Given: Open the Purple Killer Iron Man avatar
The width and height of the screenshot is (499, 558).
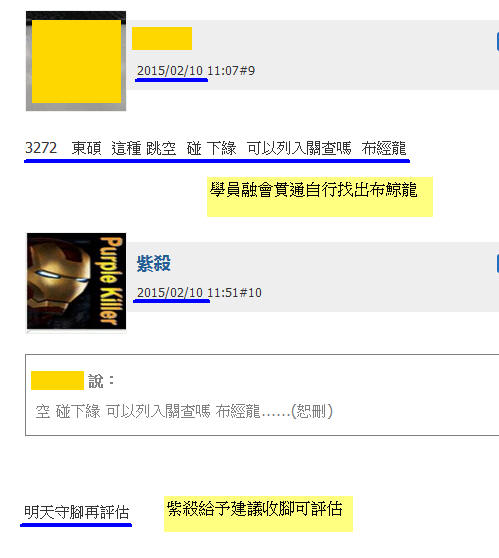Looking at the screenshot, I should (x=76, y=281).
